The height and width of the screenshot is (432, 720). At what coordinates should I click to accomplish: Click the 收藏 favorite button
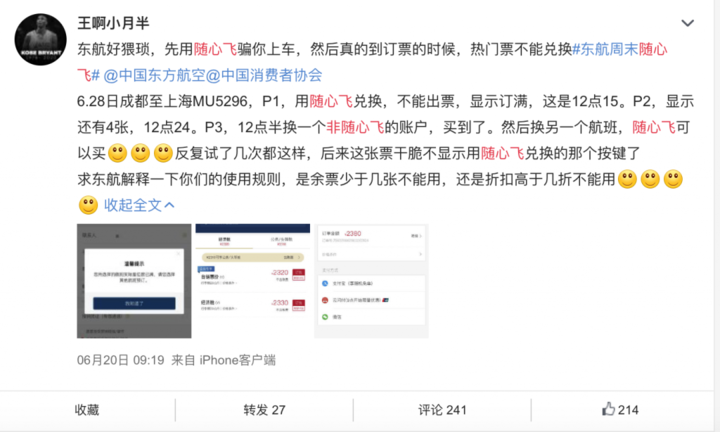(x=87, y=410)
